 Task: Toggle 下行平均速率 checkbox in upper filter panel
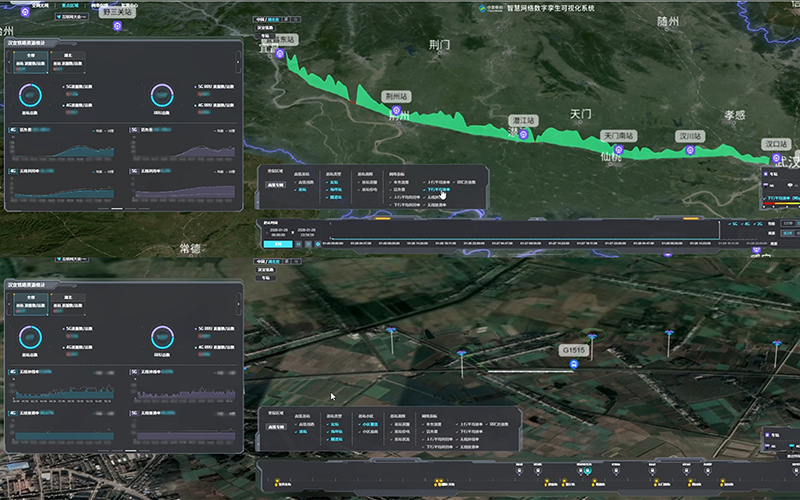[x=422, y=190]
